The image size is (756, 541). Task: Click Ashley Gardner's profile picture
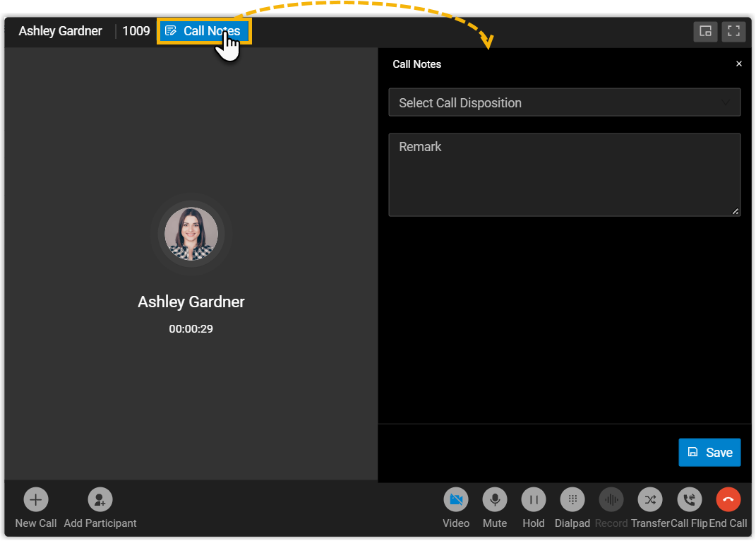(191, 234)
